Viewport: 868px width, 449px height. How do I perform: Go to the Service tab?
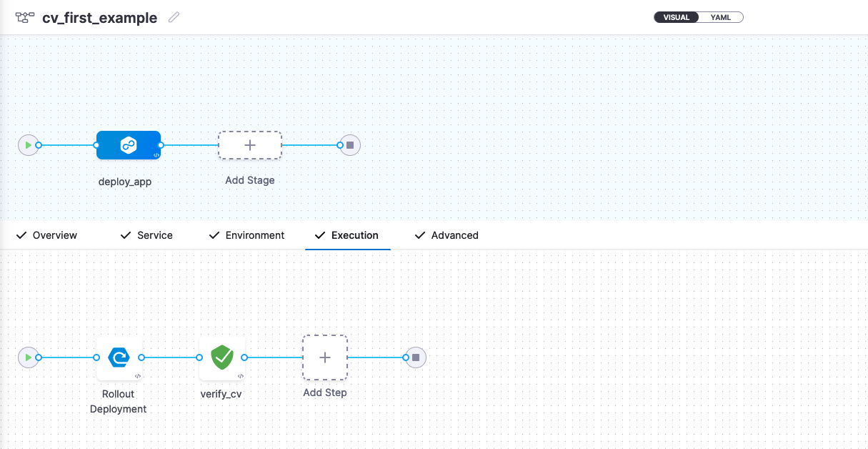[147, 235]
